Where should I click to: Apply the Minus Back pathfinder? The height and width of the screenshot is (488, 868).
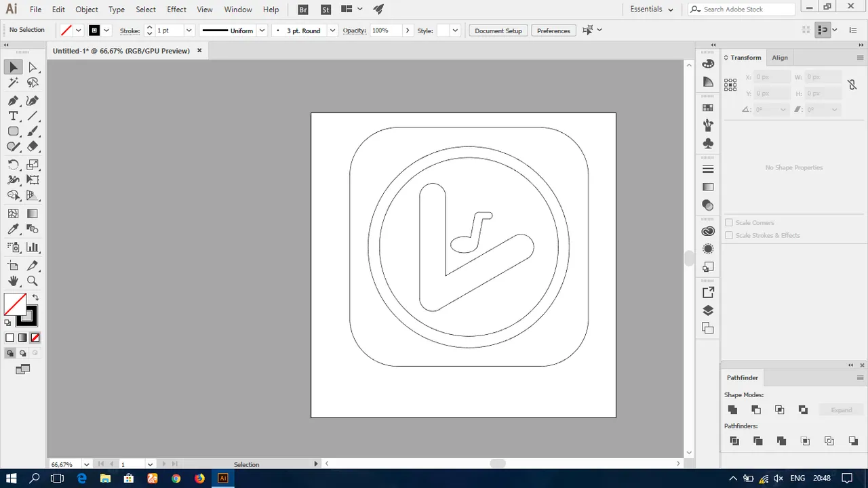(853, 441)
